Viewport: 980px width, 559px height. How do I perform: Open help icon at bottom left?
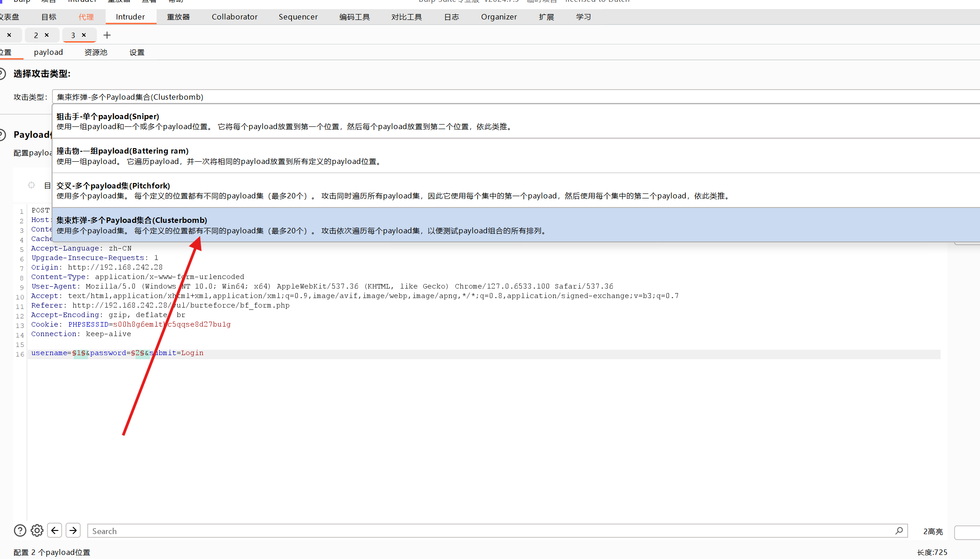[20, 530]
